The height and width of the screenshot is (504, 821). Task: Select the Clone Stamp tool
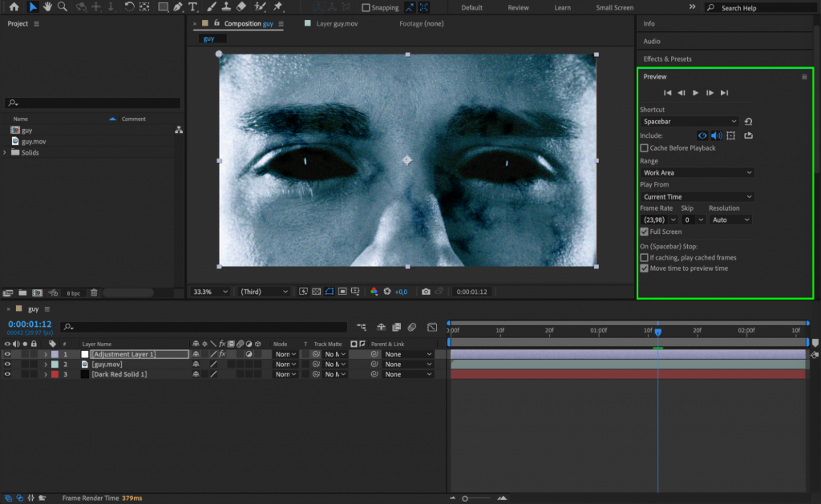(227, 7)
